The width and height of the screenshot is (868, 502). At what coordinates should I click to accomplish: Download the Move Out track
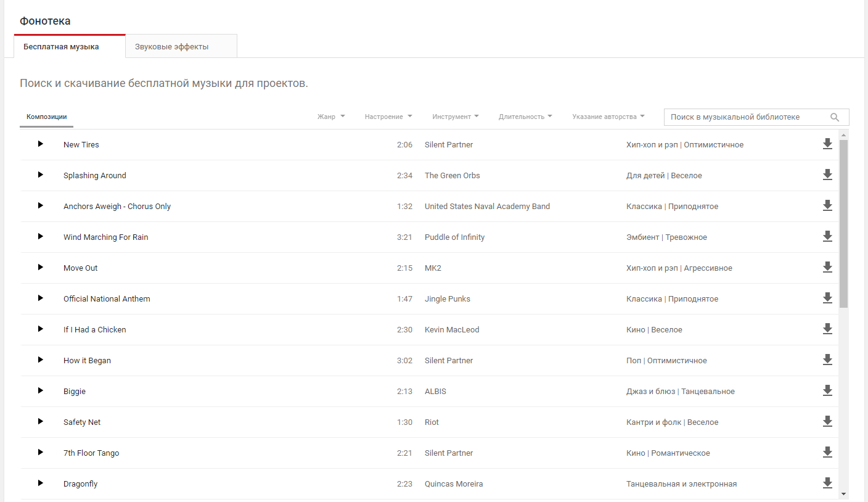click(x=827, y=267)
